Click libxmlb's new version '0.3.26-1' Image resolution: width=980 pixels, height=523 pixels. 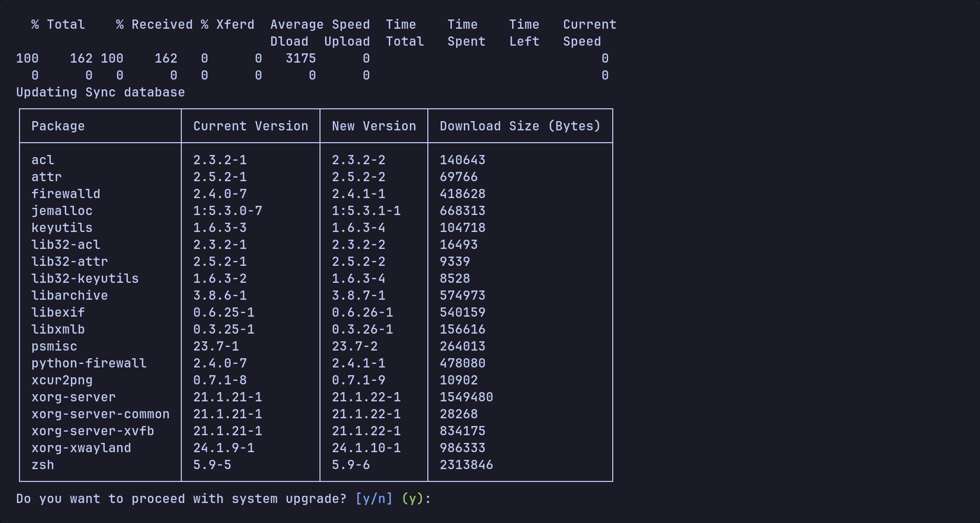(363, 330)
